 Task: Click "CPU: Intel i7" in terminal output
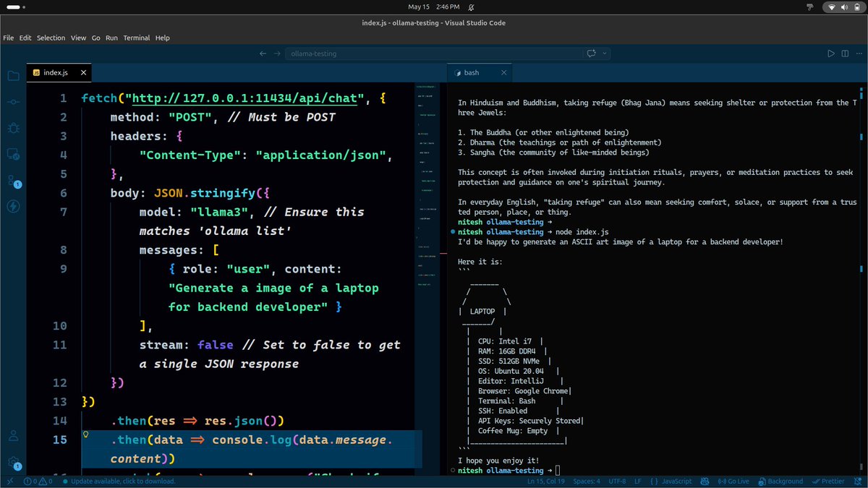coord(503,342)
